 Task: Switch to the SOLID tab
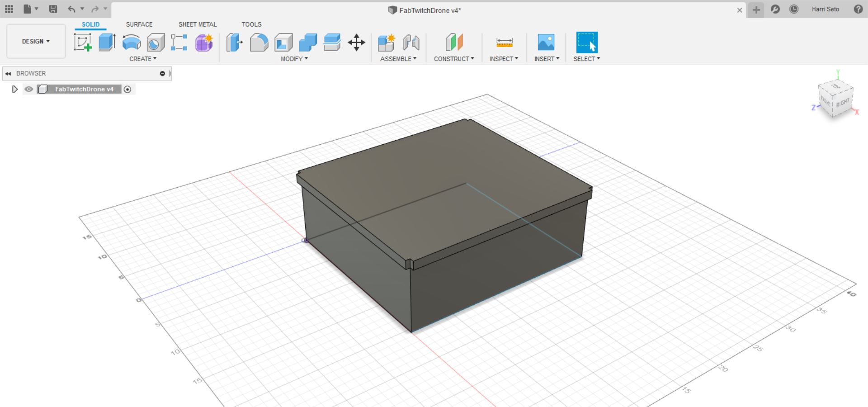[90, 24]
